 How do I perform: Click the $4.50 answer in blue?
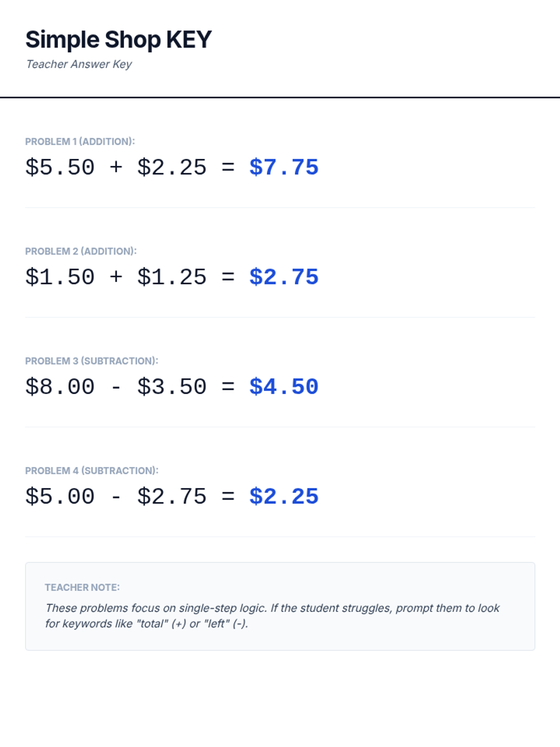click(x=284, y=387)
